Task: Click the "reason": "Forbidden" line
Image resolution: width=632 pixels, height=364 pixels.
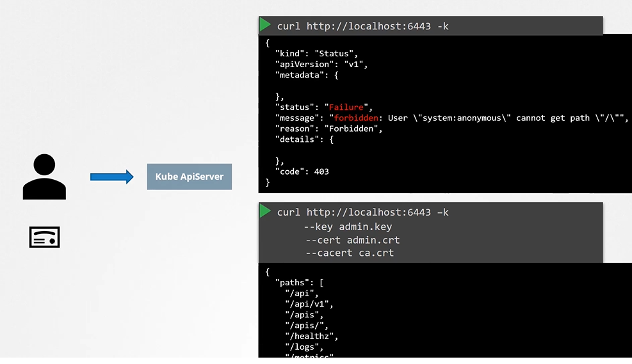Action: point(328,129)
